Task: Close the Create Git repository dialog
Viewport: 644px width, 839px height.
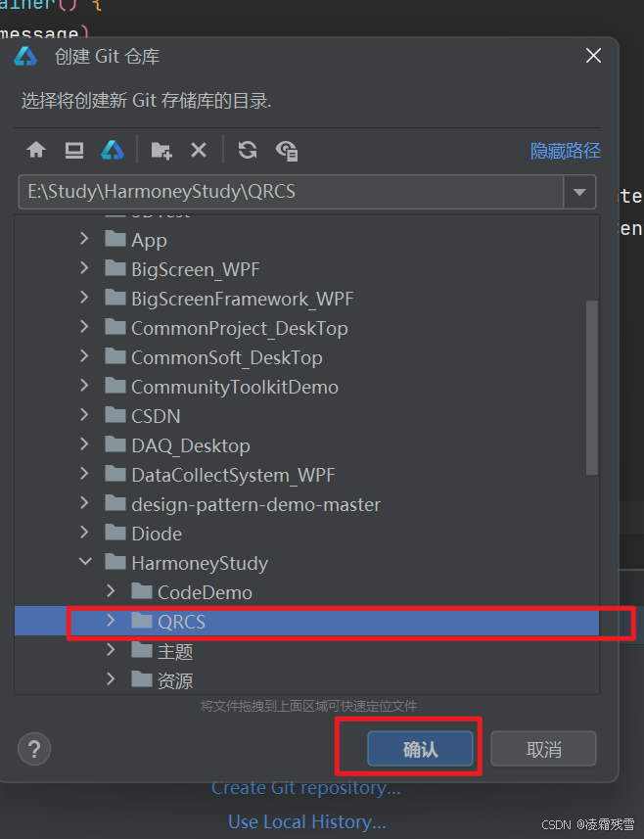Action: click(593, 56)
